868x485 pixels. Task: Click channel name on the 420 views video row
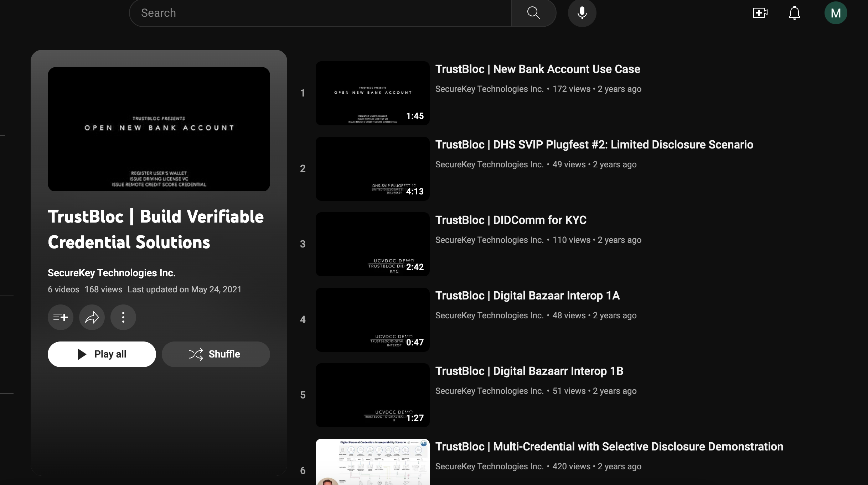click(489, 466)
